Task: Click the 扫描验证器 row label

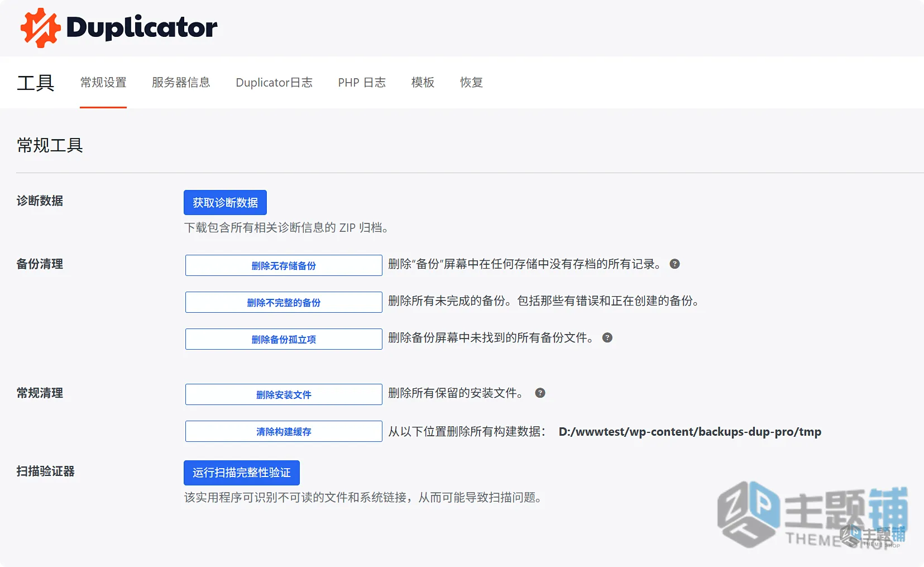Action: pos(45,471)
